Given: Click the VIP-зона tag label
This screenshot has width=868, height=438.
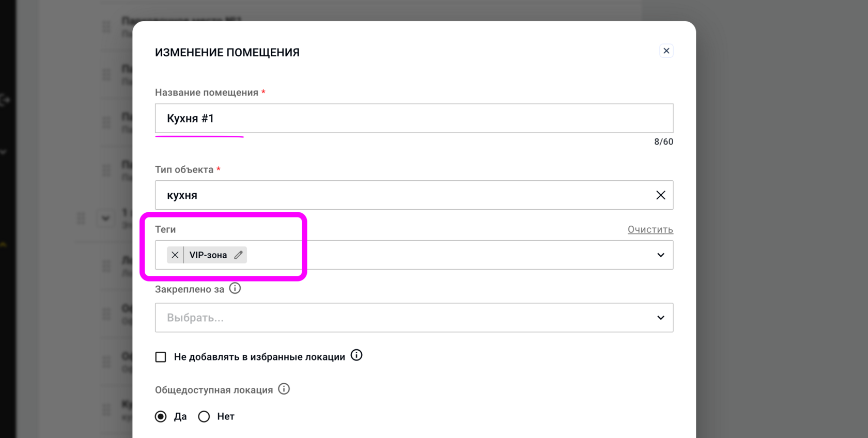Looking at the screenshot, I should point(208,255).
